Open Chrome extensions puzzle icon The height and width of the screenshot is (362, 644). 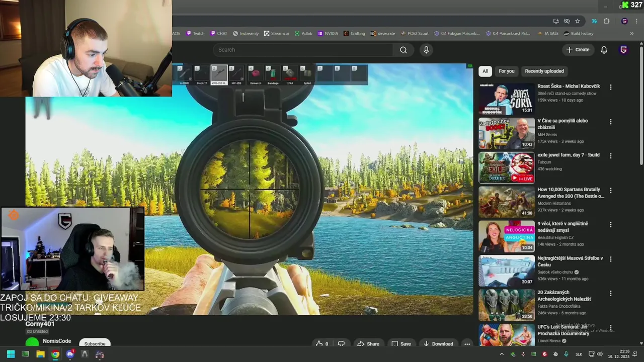click(x=606, y=21)
